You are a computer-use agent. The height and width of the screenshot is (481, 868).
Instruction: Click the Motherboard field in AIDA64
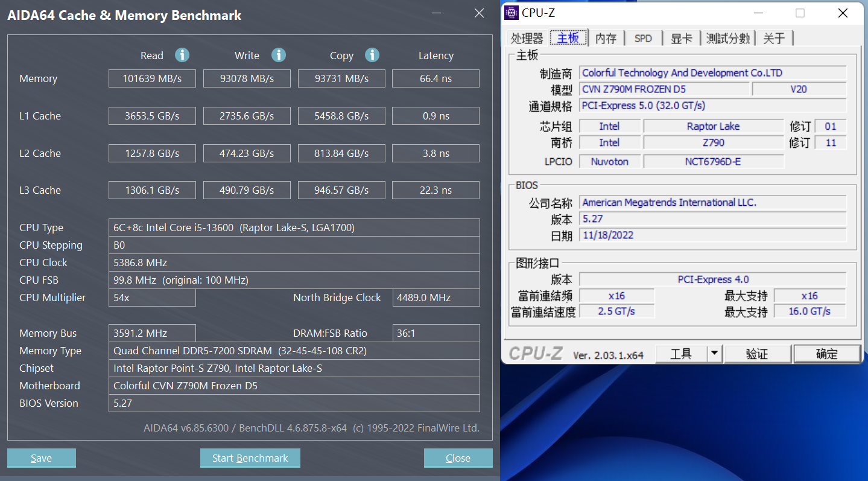point(294,386)
